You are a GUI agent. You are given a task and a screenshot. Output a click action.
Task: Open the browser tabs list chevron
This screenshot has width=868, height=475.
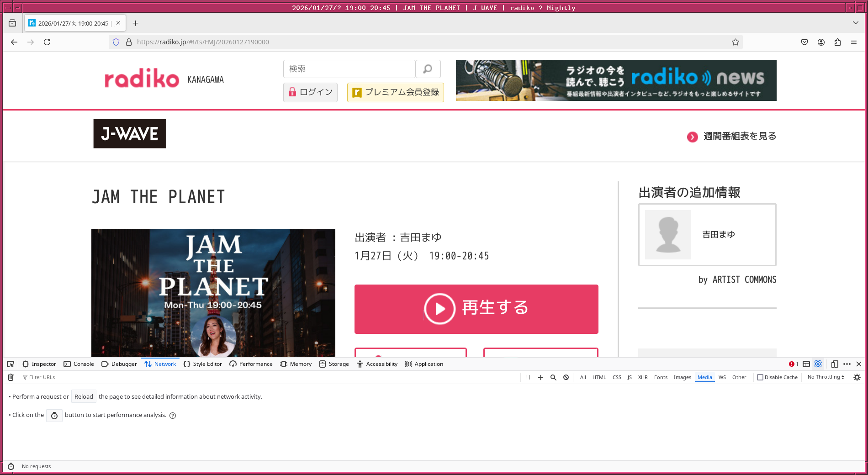[x=855, y=22]
